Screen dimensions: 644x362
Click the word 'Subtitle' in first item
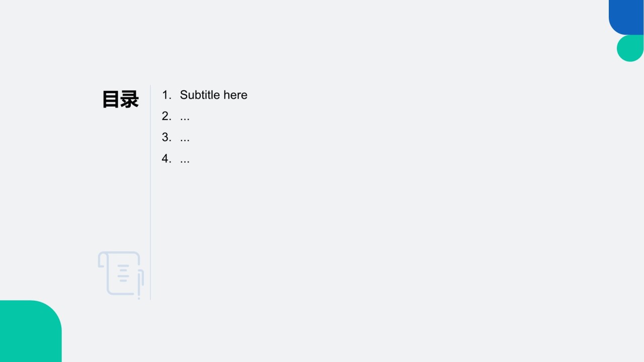point(200,95)
